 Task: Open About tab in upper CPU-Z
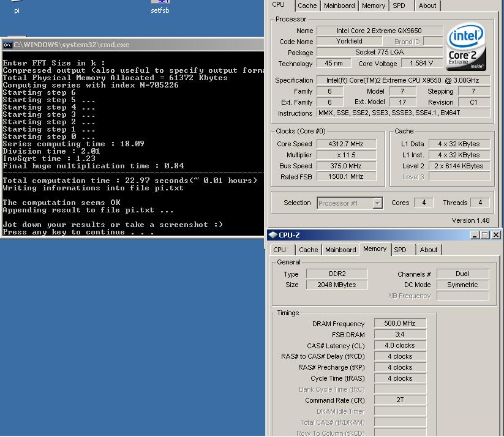pyautogui.click(x=427, y=6)
